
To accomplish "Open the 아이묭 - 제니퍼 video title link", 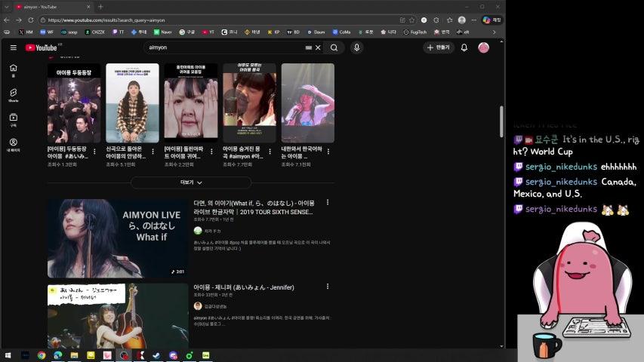I will click(x=243, y=287).
